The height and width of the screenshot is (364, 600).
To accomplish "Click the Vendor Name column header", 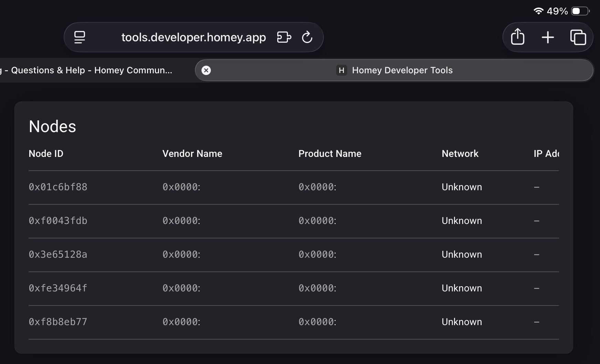I will [x=192, y=153].
